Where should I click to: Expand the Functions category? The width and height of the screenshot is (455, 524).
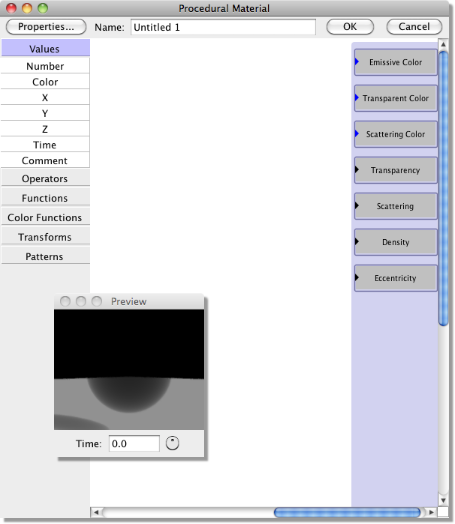click(x=45, y=198)
